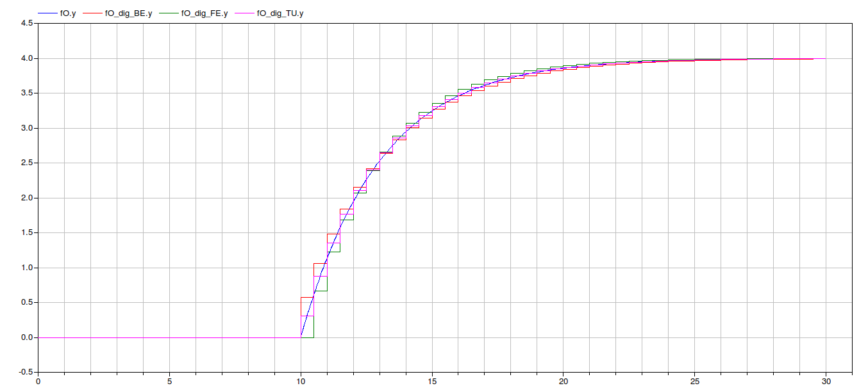Click the x-axis tick label 10

tap(300, 382)
